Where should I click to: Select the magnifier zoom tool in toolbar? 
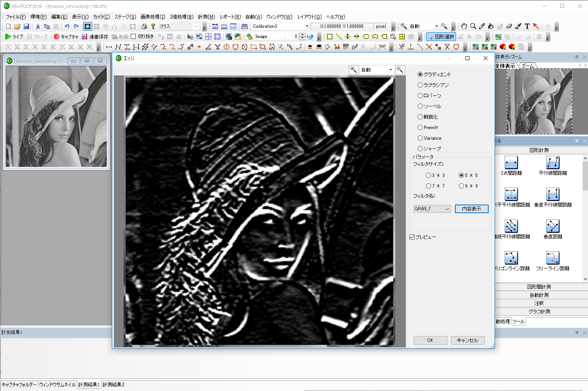click(473, 26)
